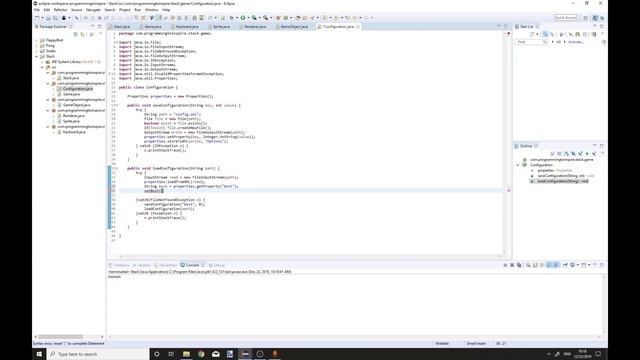
Task: Select the properties field in Outline
Action: click(x=554, y=171)
